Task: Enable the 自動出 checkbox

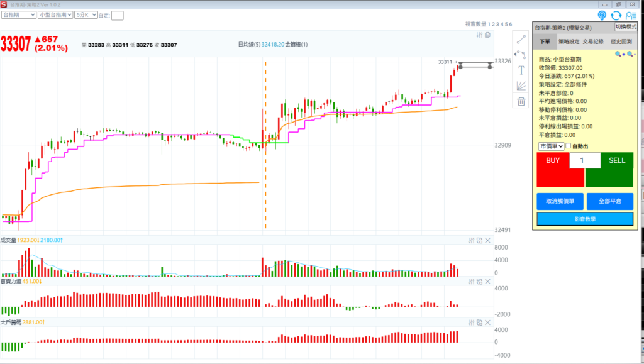Action: pyautogui.click(x=569, y=146)
